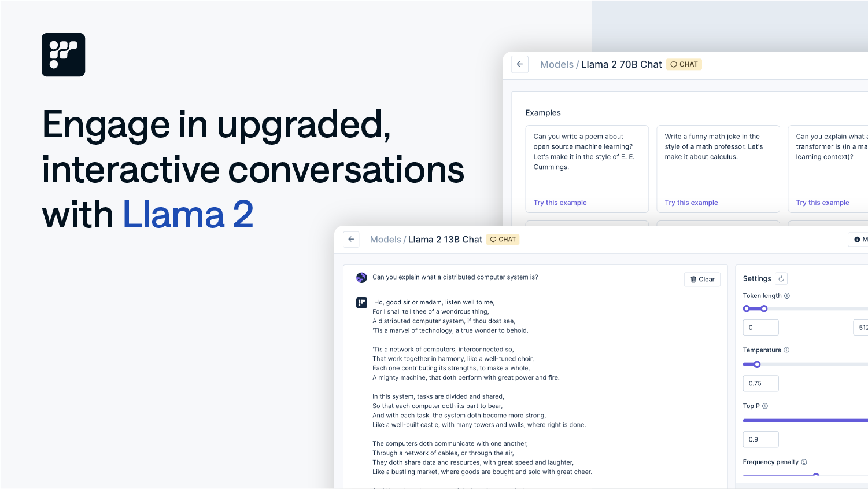Click the 'Llama 2' blue headline text
868x489 pixels.
coord(188,215)
